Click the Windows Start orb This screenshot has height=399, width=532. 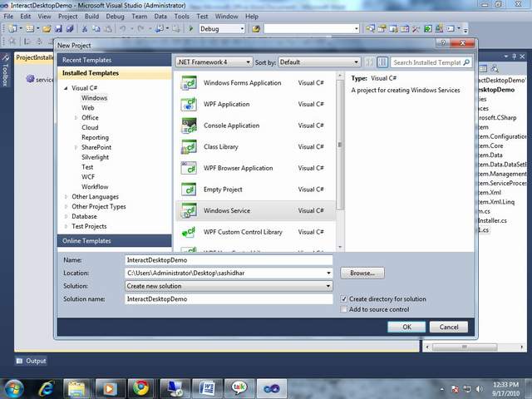13,389
